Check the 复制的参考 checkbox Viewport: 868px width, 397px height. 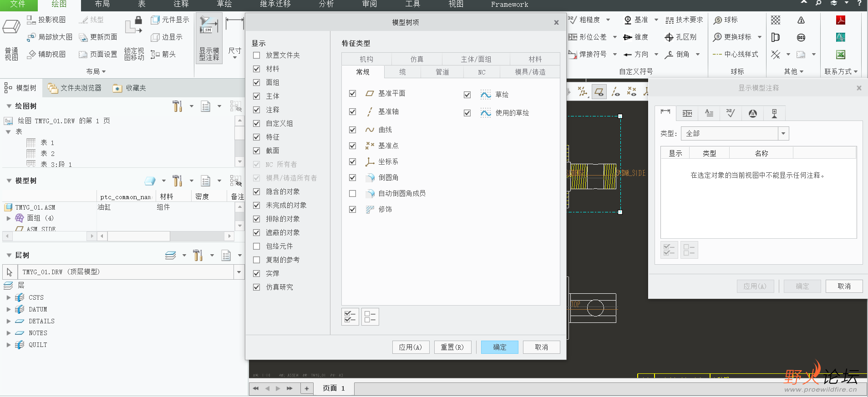[257, 260]
